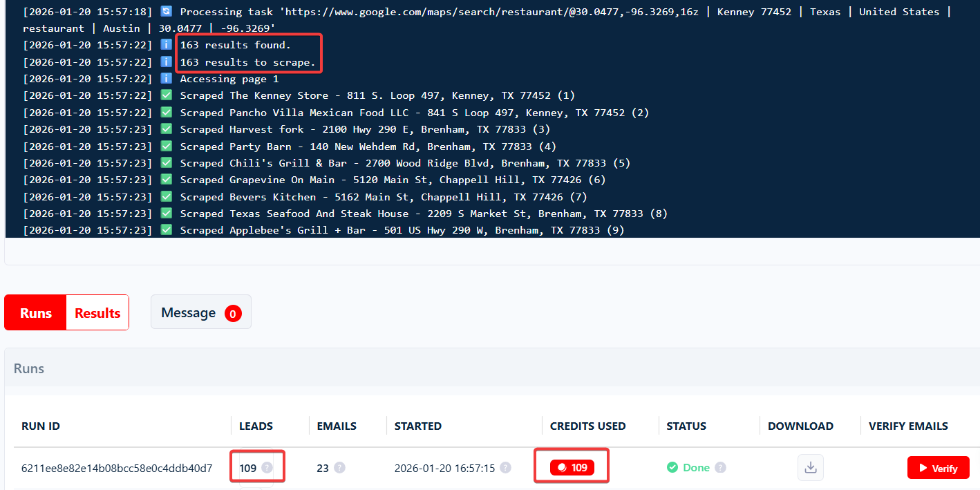Open the Message tab
The image size is (980, 490).
point(200,312)
